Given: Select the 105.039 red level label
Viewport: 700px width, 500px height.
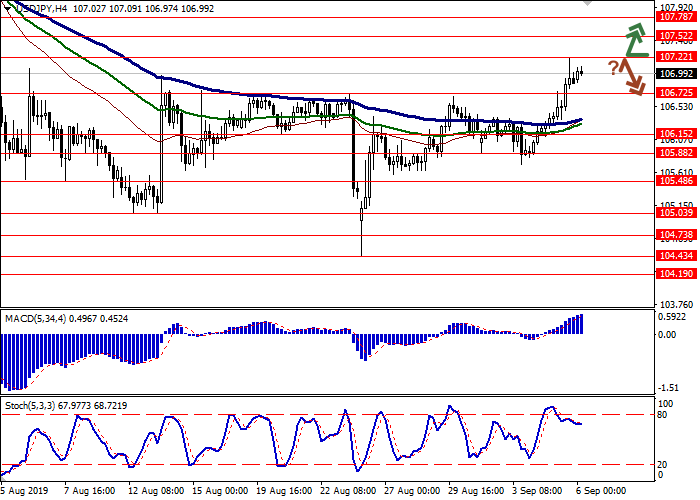Looking at the screenshot, I should point(676,213).
